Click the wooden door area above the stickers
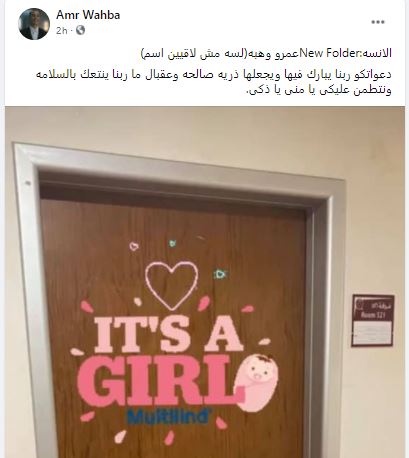Viewport: 409px width, 458px height. tap(173, 220)
